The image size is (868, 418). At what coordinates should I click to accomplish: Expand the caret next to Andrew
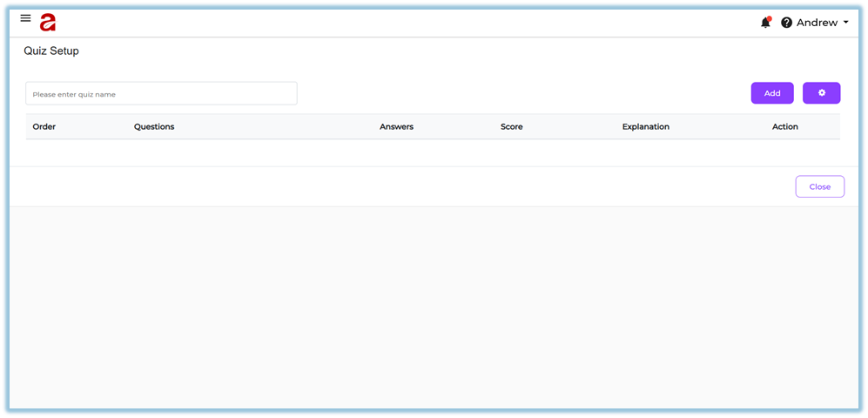[846, 23]
